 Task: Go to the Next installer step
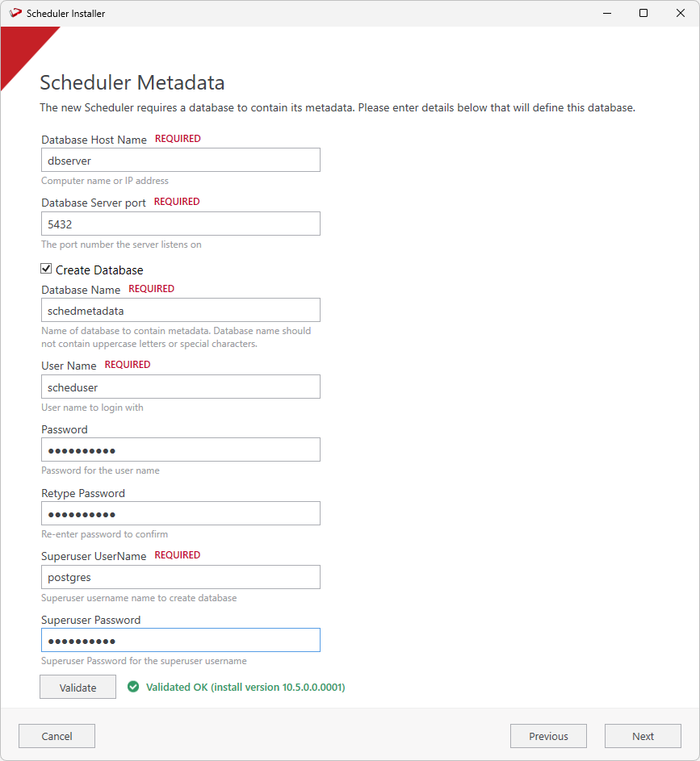tap(643, 736)
